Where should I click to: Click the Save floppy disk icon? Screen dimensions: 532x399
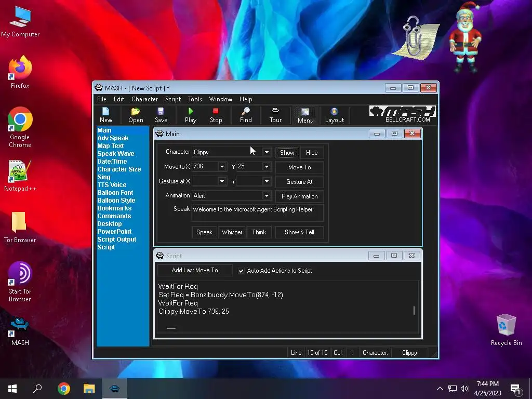pyautogui.click(x=161, y=115)
